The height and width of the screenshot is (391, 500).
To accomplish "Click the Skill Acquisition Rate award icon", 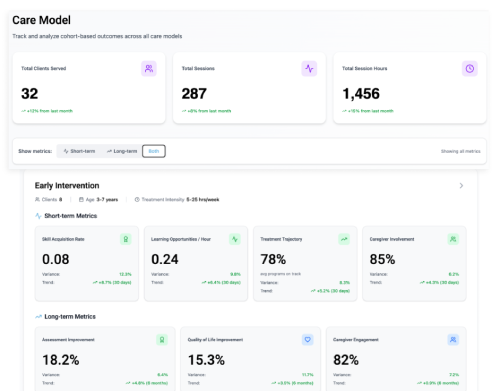I will 126,239.
